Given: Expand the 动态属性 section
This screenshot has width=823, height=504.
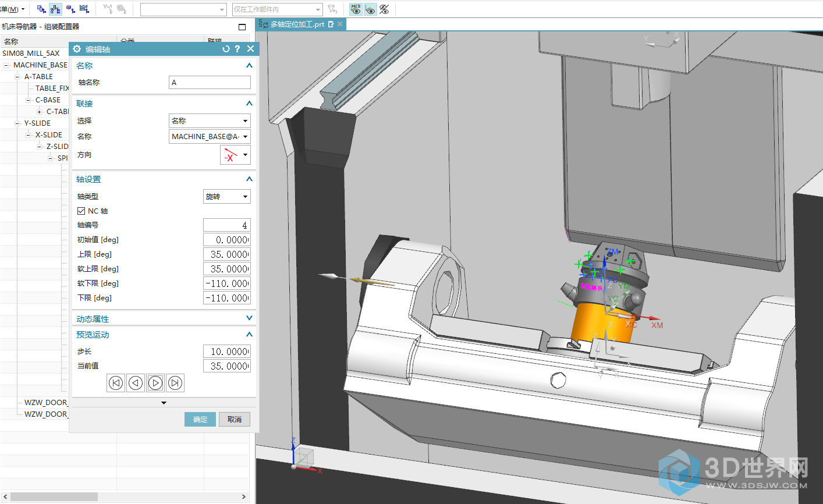Looking at the screenshot, I should click(x=249, y=318).
